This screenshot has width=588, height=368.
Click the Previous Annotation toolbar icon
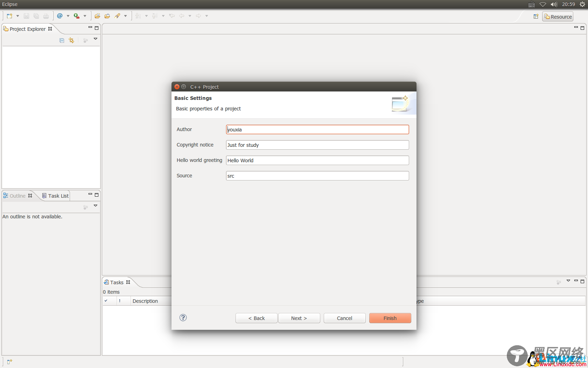tap(155, 16)
